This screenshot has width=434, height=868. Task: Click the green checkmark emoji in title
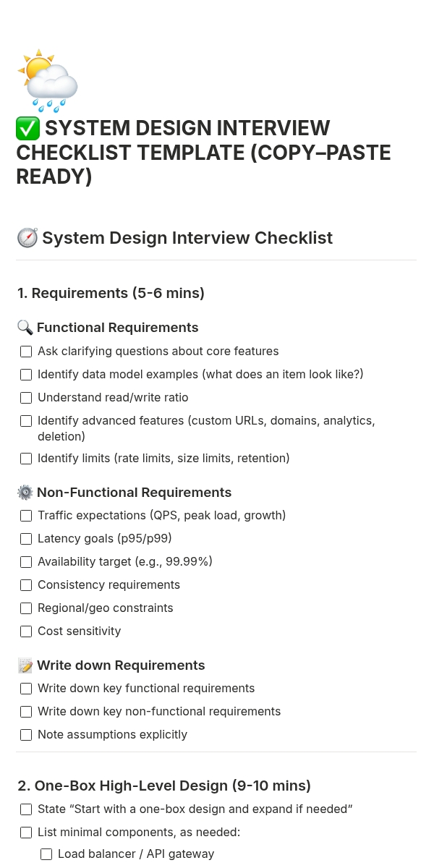click(x=28, y=129)
